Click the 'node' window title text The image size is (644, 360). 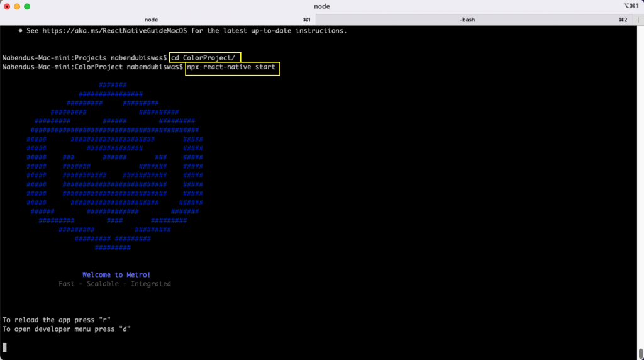(x=321, y=6)
